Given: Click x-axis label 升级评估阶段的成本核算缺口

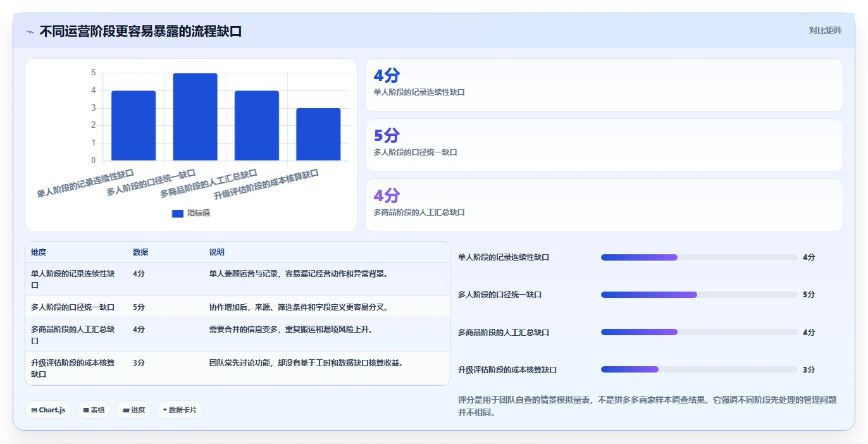Looking at the screenshot, I should pos(266,184).
